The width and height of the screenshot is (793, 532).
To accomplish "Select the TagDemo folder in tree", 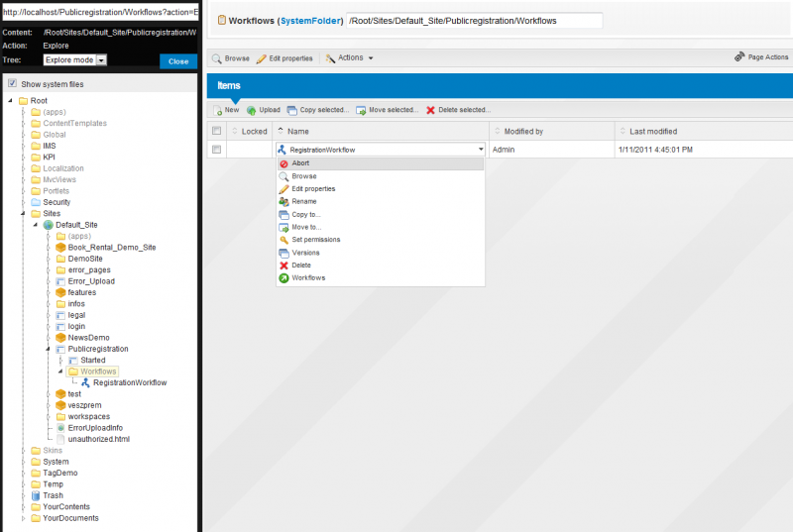I will pyautogui.click(x=60, y=474).
